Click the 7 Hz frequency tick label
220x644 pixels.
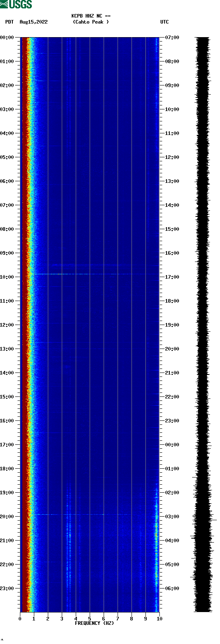pyautogui.click(x=118, y=619)
